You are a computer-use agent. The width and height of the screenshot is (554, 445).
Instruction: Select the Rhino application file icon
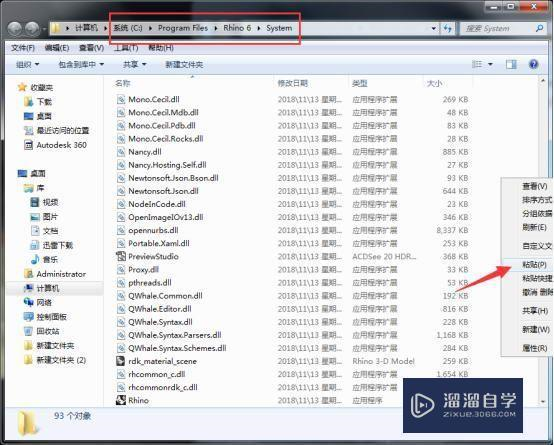pyautogui.click(x=121, y=400)
